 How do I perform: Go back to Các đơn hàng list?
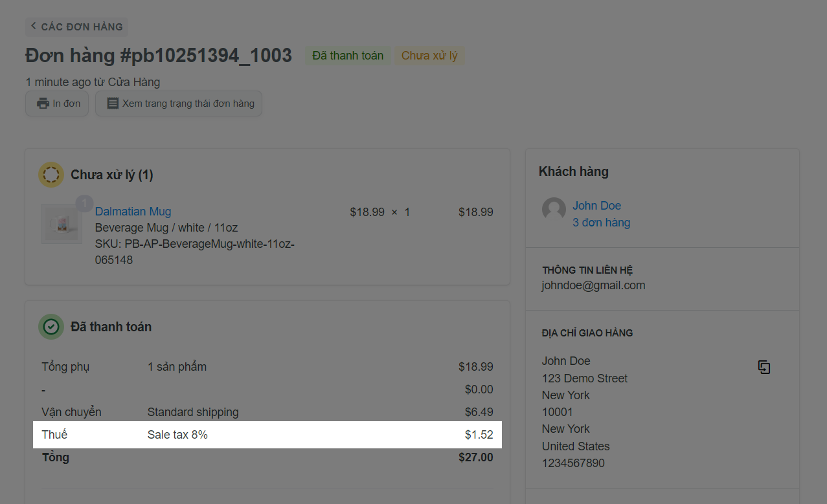(76, 27)
